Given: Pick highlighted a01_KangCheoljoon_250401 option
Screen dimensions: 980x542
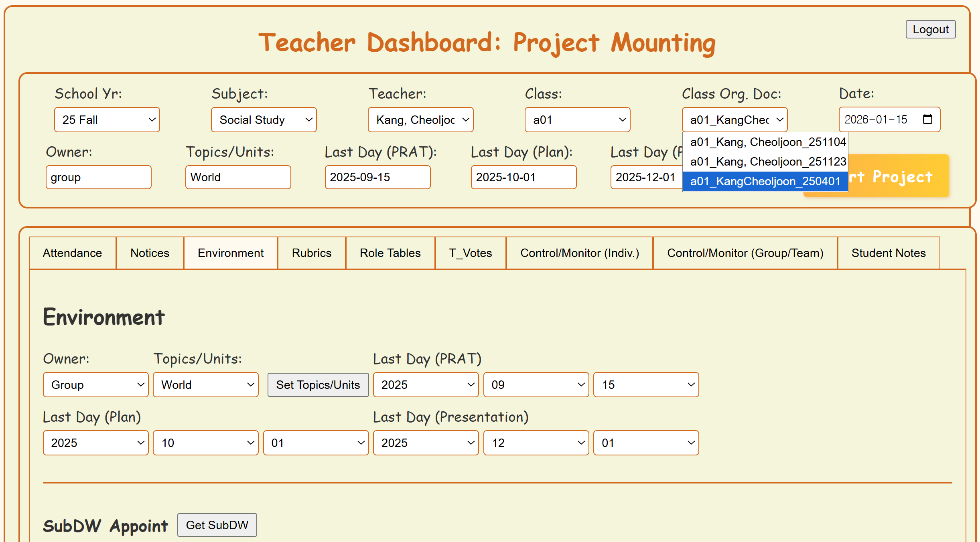Looking at the screenshot, I should click(765, 181).
